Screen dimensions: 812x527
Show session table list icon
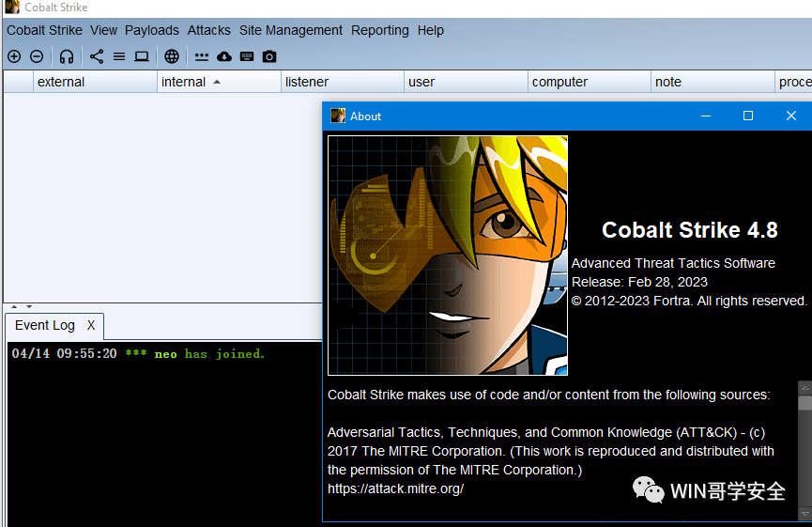[119, 56]
